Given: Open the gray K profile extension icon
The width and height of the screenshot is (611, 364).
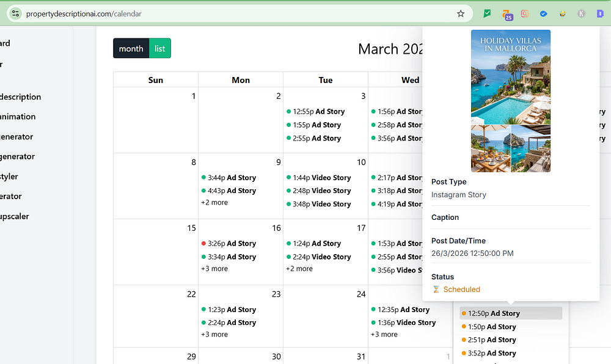Looking at the screenshot, I should 582,13.
